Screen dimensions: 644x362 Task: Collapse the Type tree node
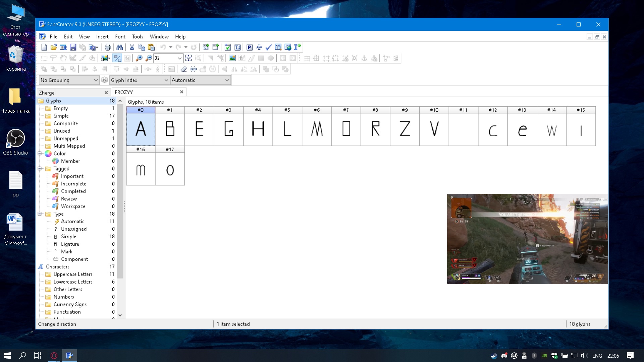(x=40, y=214)
